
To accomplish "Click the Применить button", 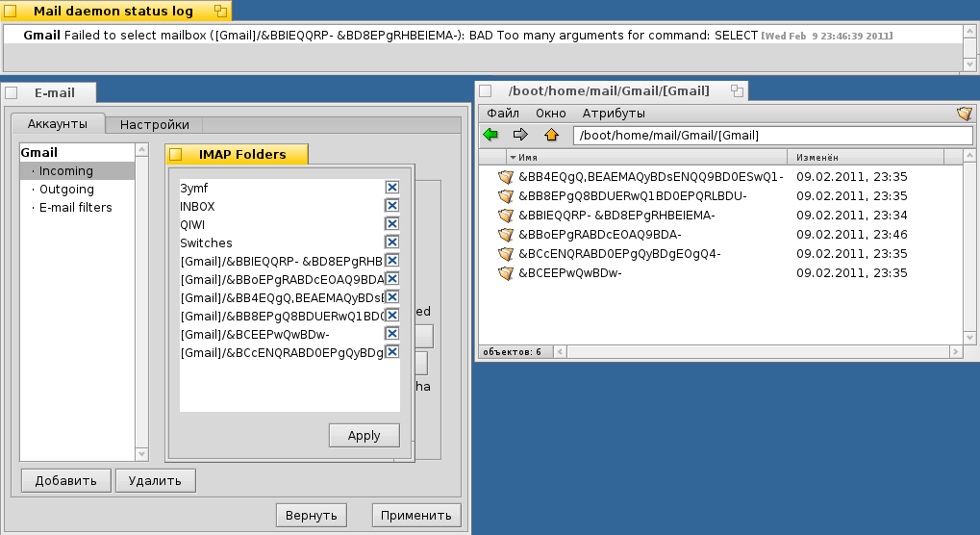I will coord(416,516).
